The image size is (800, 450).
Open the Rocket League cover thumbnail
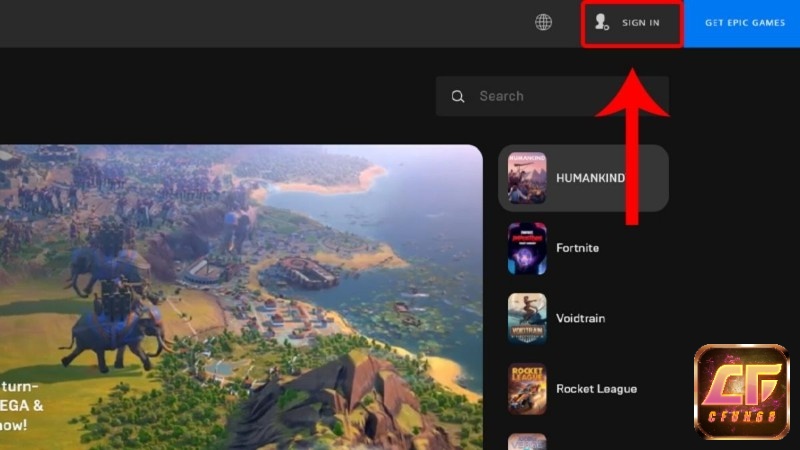point(527,389)
